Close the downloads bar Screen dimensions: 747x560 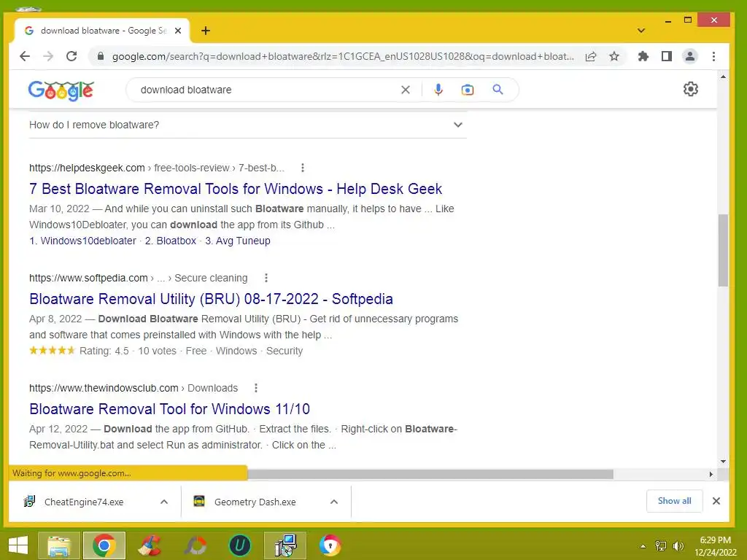tap(716, 500)
